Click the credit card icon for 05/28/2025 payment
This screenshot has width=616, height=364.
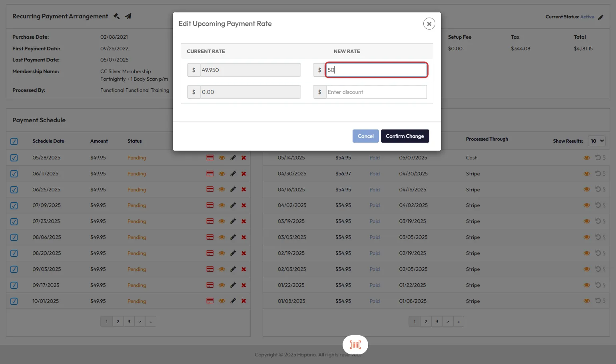tap(210, 158)
